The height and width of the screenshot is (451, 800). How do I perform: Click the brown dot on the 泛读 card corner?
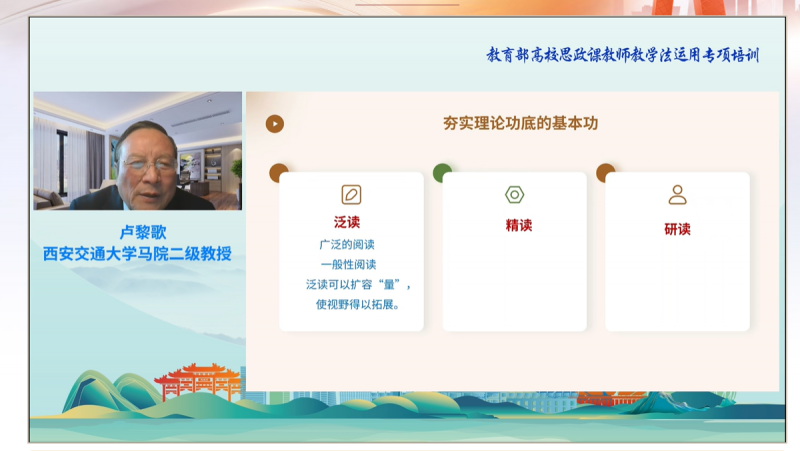point(279,173)
